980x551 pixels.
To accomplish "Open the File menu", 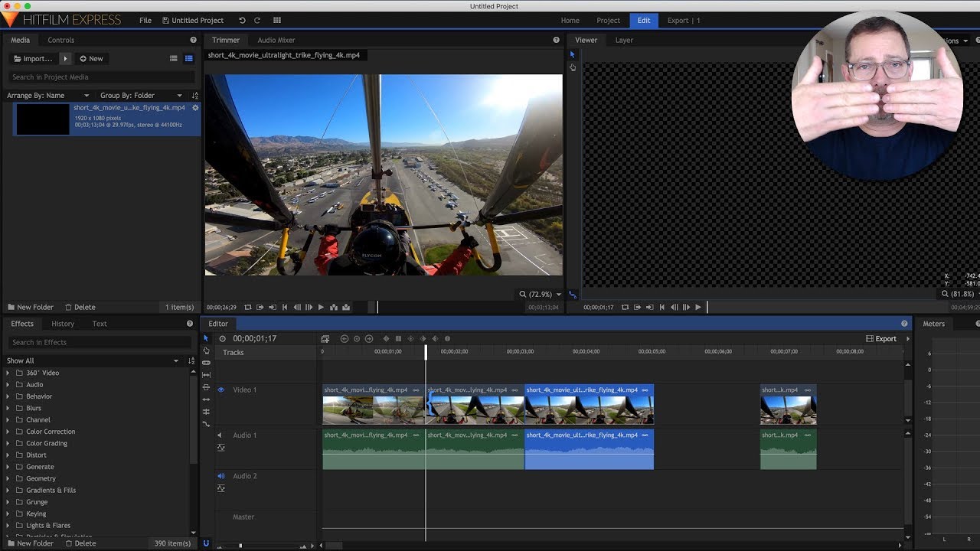I will point(145,21).
